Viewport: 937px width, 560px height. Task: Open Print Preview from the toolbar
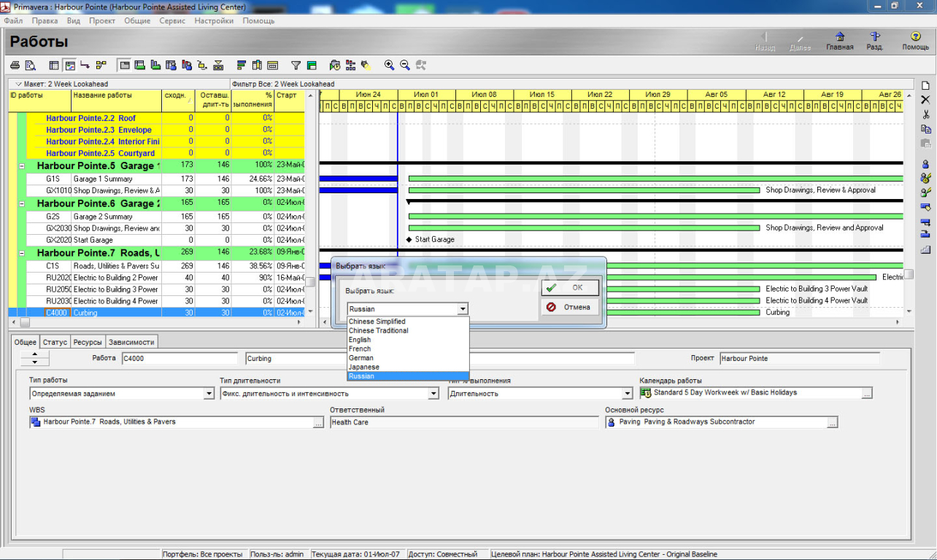tap(30, 66)
